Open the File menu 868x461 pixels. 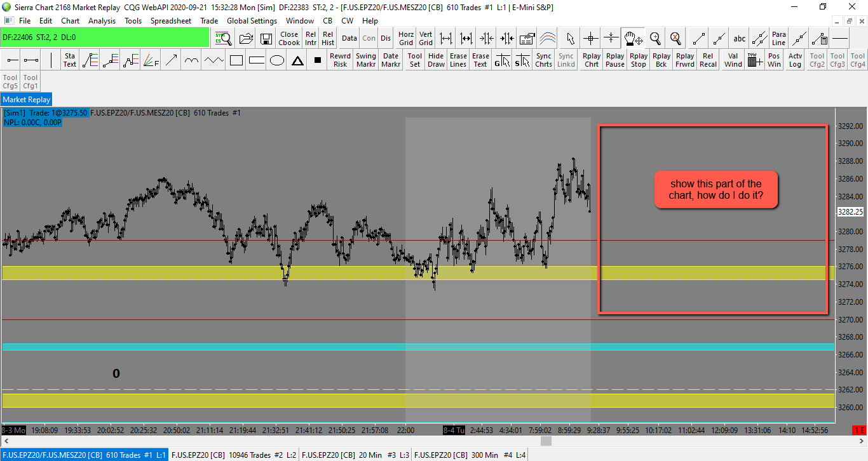tap(25, 21)
